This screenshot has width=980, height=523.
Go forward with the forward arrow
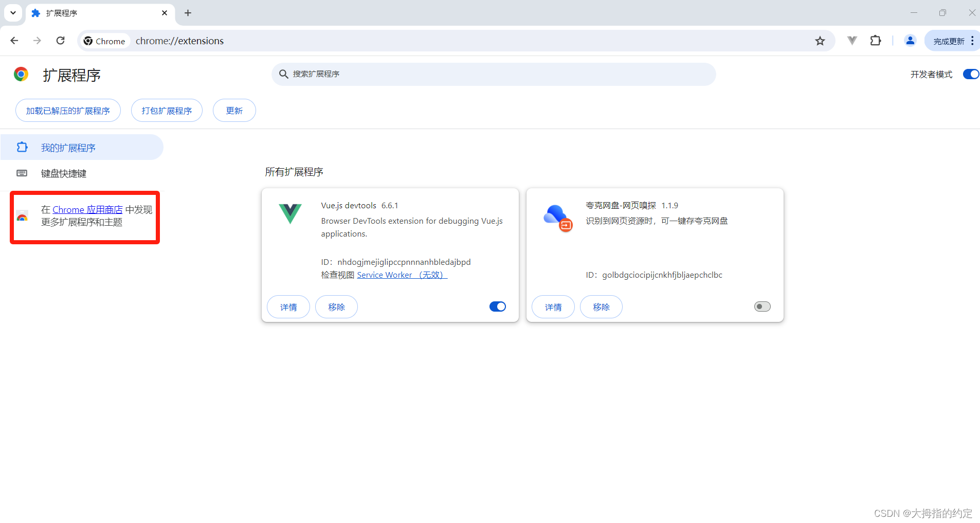click(x=37, y=41)
